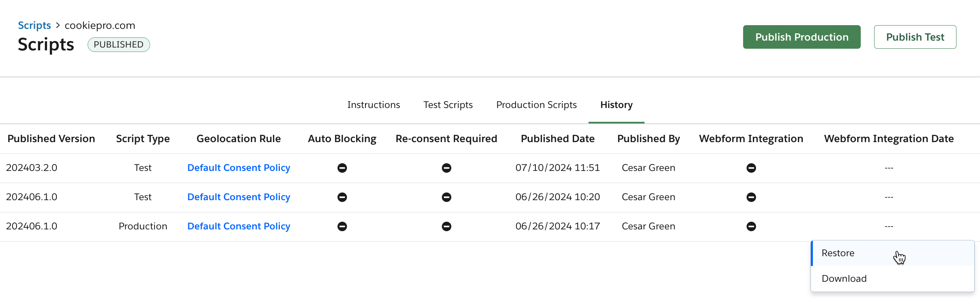Choose Download from the context menu

coord(844,279)
